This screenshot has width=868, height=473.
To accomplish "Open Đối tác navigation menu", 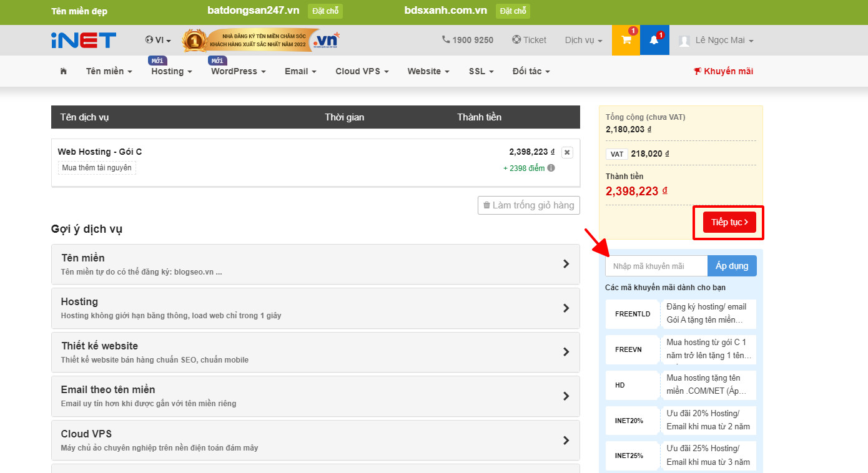I will click(531, 71).
